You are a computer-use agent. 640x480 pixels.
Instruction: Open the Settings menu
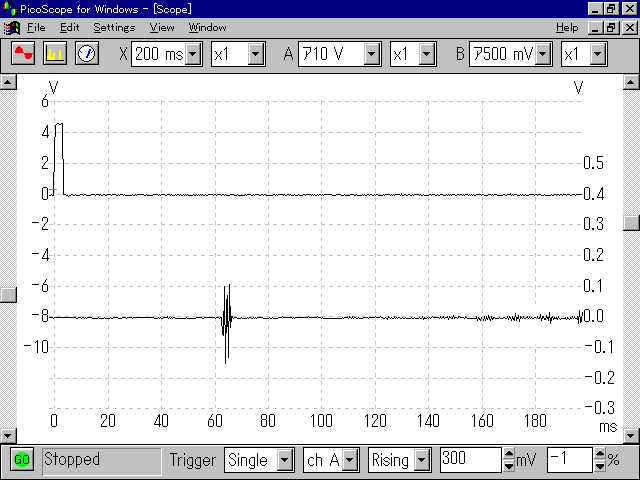pos(114,28)
